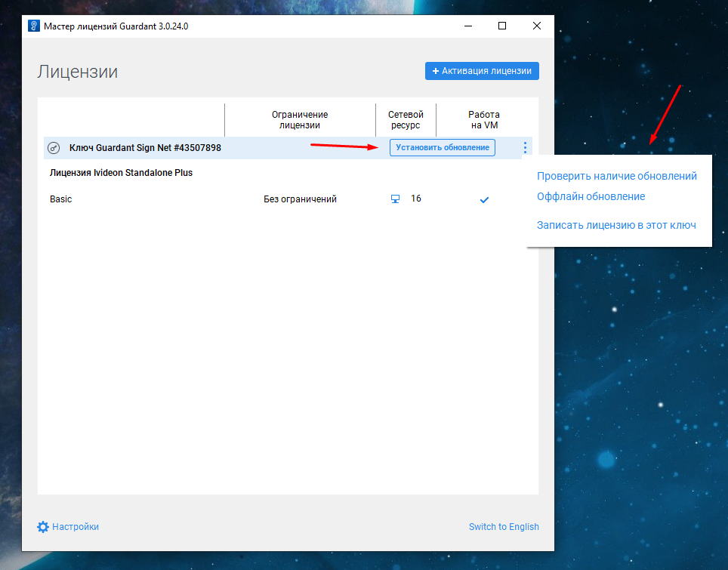Click the VM checkmark in the Basic row
The width and height of the screenshot is (728, 570).
click(x=484, y=199)
